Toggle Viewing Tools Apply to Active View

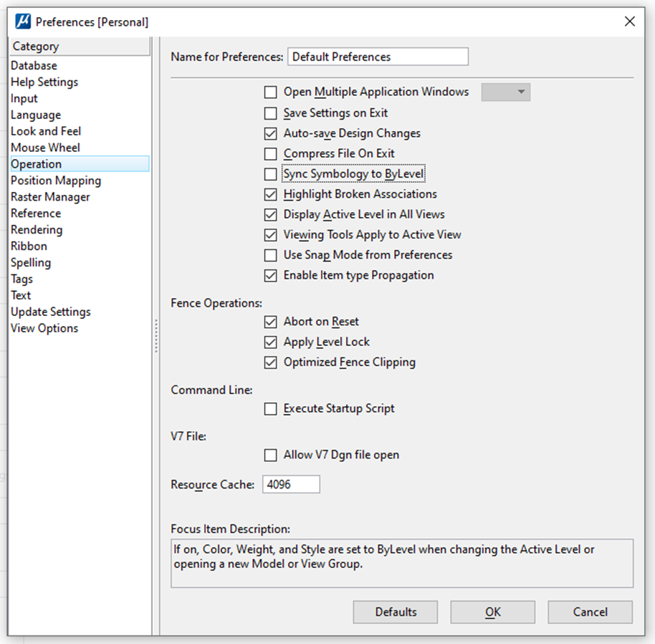(270, 235)
